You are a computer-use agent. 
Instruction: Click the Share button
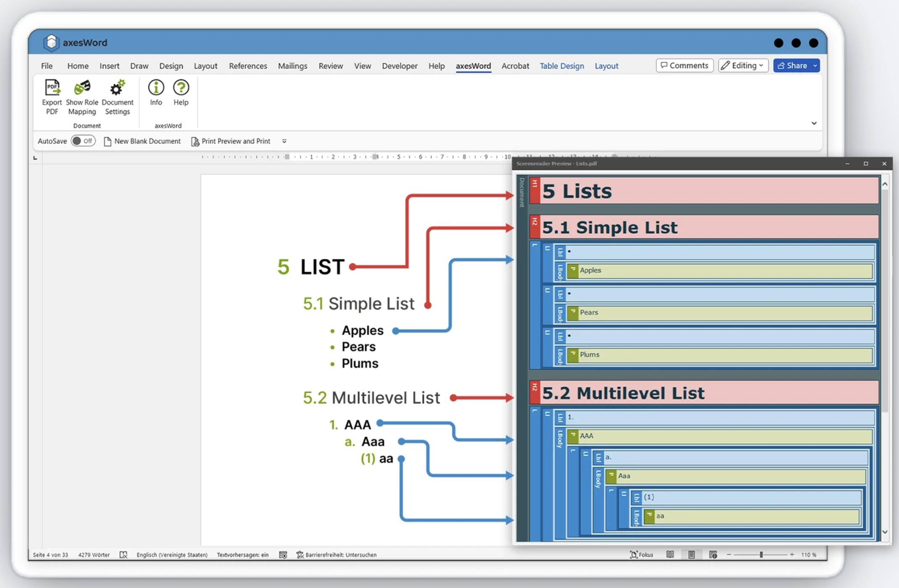(x=792, y=66)
